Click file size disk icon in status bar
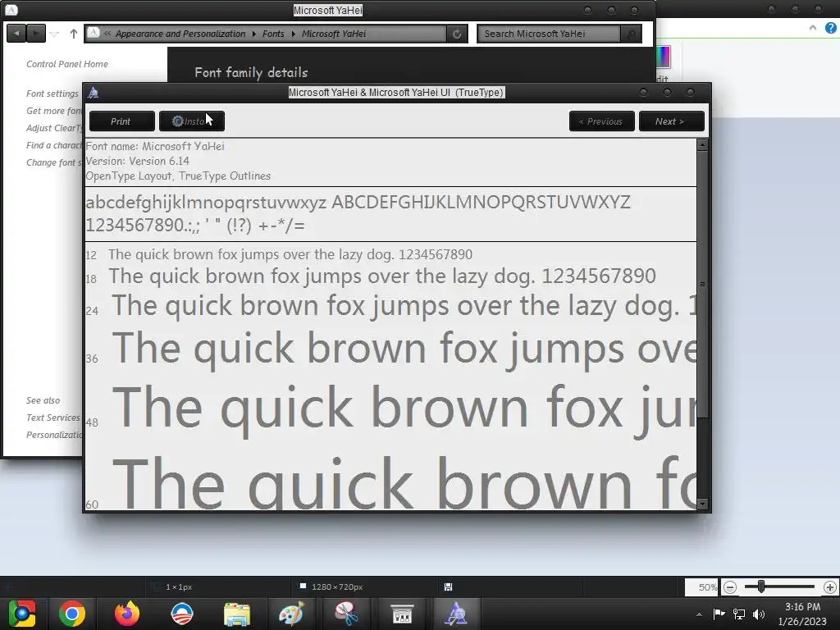 point(449,587)
